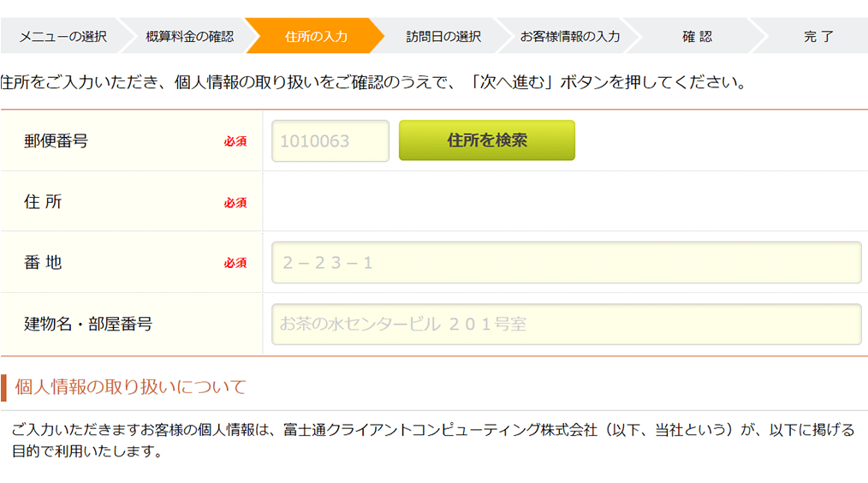Click the empty 住所 result area

pyautogui.click(x=565, y=202)
